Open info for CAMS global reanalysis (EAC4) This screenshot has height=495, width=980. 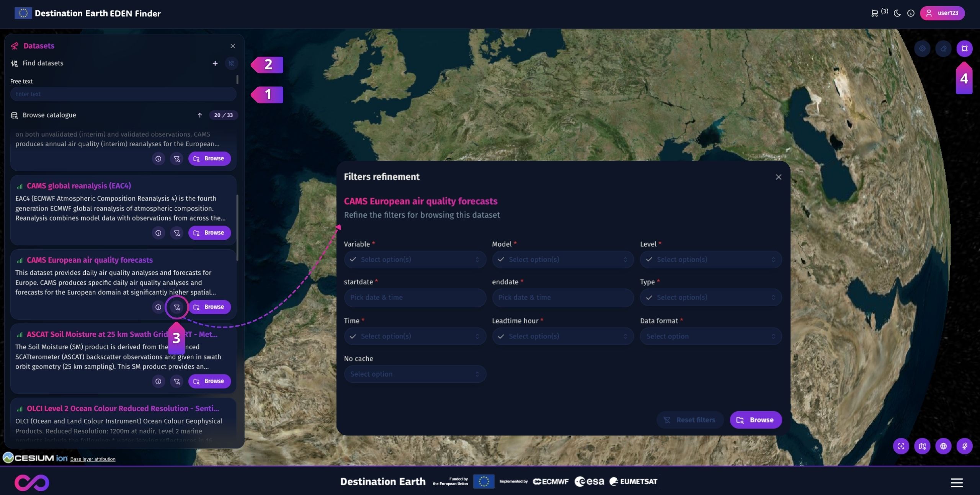(x=158, y=233)
